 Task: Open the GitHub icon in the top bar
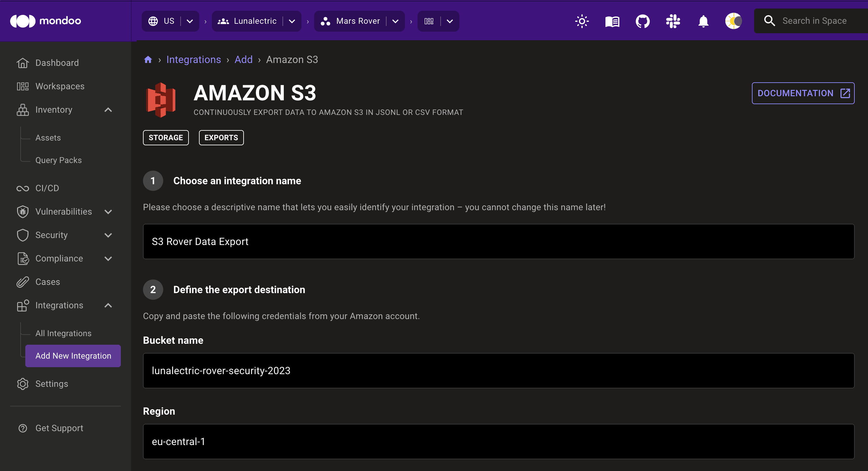coord(642,21)
